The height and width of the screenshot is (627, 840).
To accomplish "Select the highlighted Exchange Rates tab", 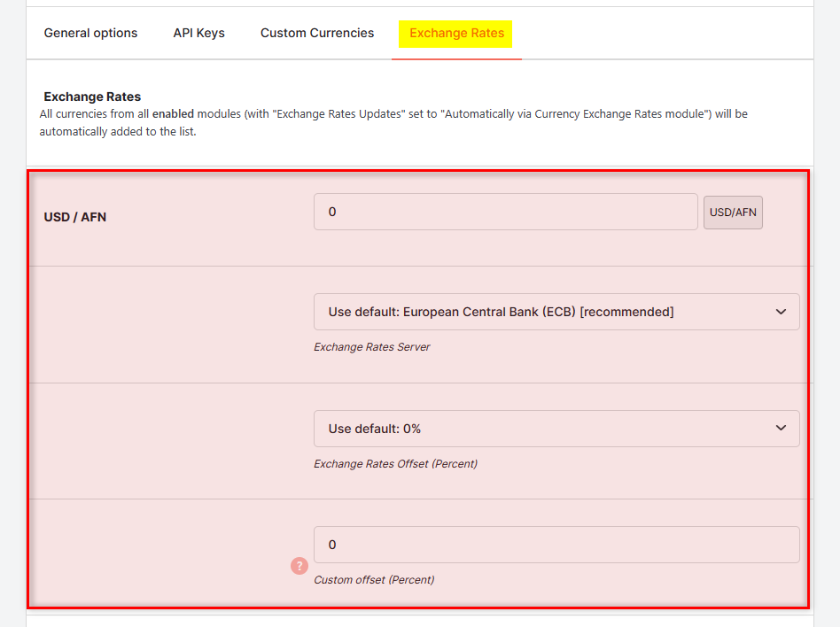I will point(456,33).
